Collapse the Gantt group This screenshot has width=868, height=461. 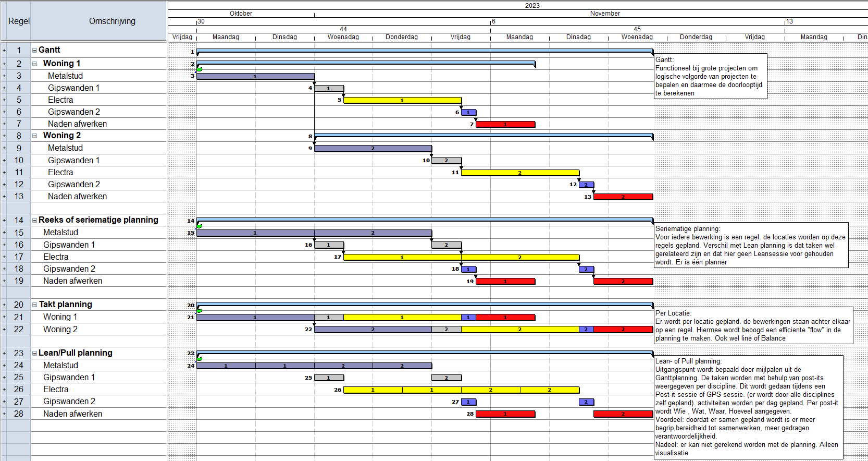[35, 50]
